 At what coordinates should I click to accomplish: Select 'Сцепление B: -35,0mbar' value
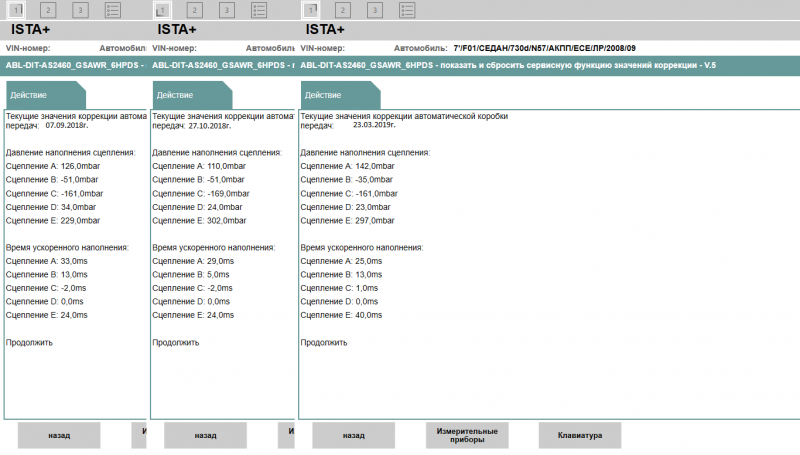(x=346, y=180)
